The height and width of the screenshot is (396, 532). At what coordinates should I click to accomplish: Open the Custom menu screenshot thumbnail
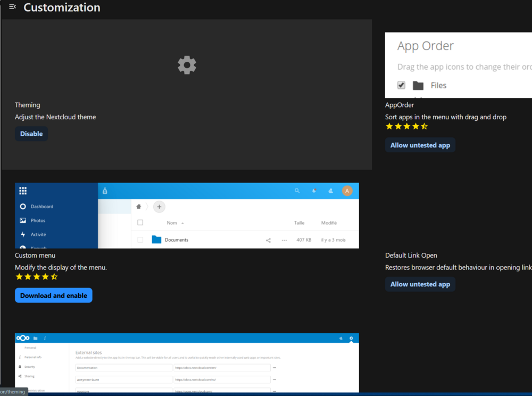coord(187,216)
